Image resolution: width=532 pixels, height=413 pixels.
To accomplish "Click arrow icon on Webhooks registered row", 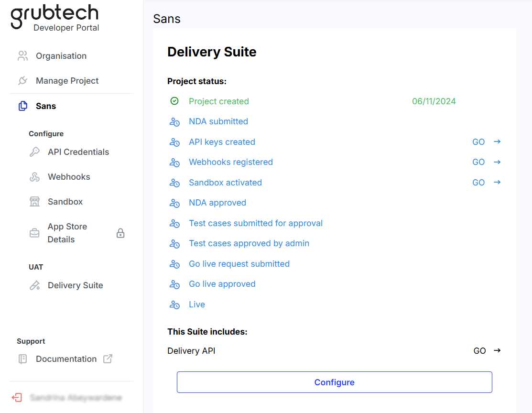I will tap(497, 162).
